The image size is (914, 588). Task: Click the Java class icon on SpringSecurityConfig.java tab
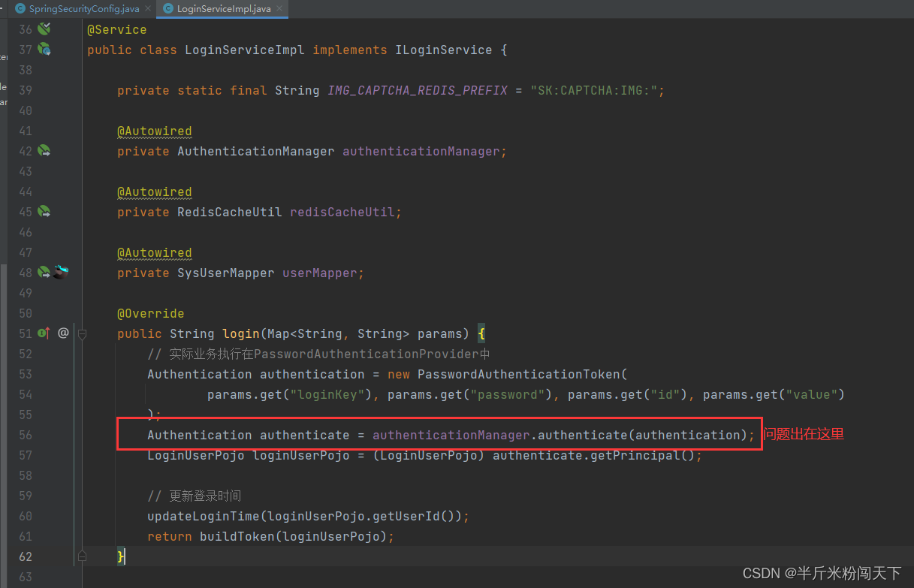tap(20, 9)
